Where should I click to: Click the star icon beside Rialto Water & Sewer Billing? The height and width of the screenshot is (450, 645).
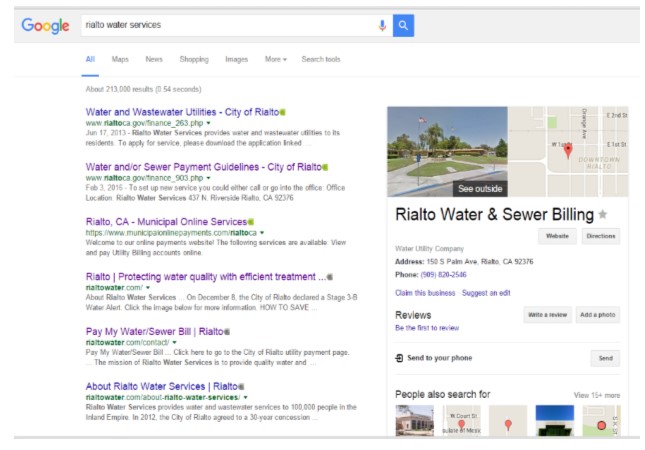coord(603,215)
